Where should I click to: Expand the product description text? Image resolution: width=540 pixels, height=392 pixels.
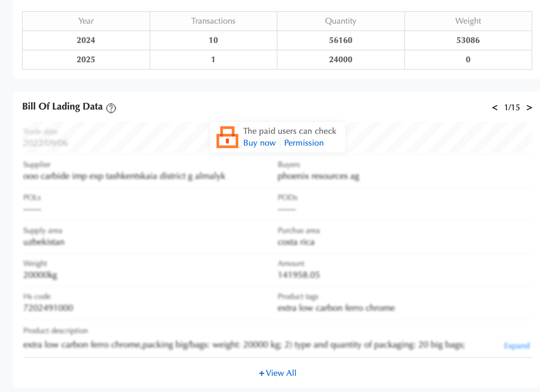tap(516, 345)
